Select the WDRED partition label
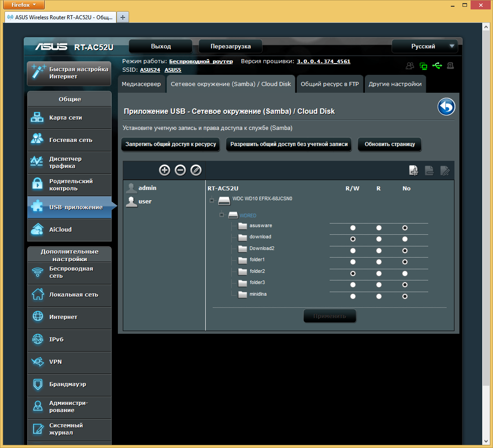Screen dimensions: 493x448 (x=248, y=215)
